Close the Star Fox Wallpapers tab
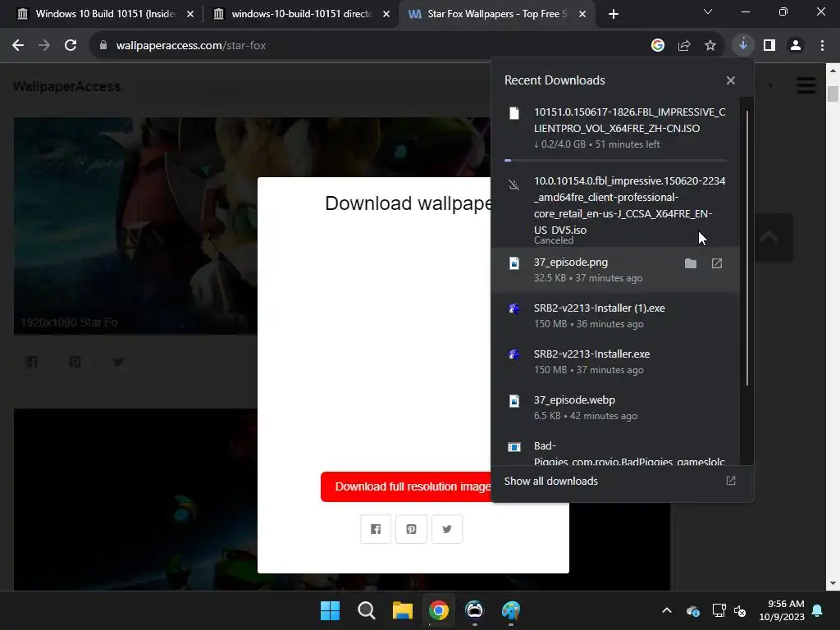The width and height of the screenshot is (840, 630). pyautogui.click(x=582, y=15)
